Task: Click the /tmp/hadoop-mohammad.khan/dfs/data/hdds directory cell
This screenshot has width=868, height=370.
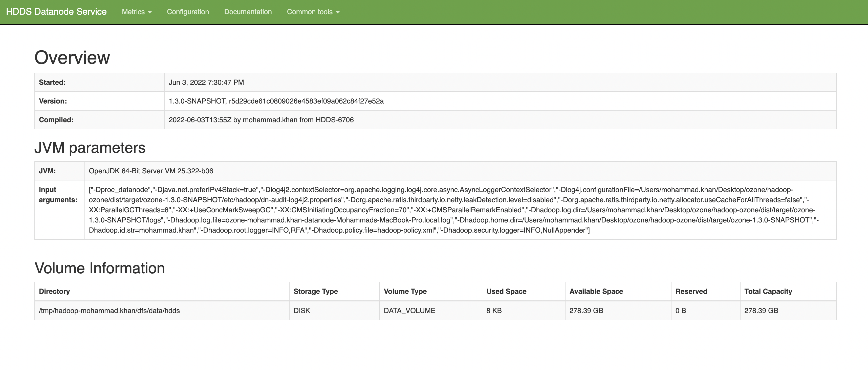Action: pos(109,311)
